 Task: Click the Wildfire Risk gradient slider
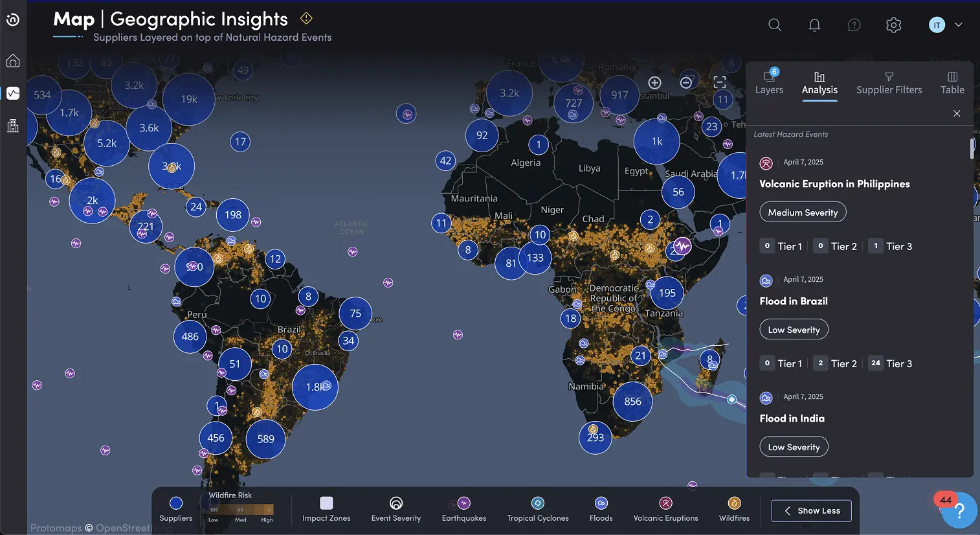pyautogui.click(x=240, y=511)
